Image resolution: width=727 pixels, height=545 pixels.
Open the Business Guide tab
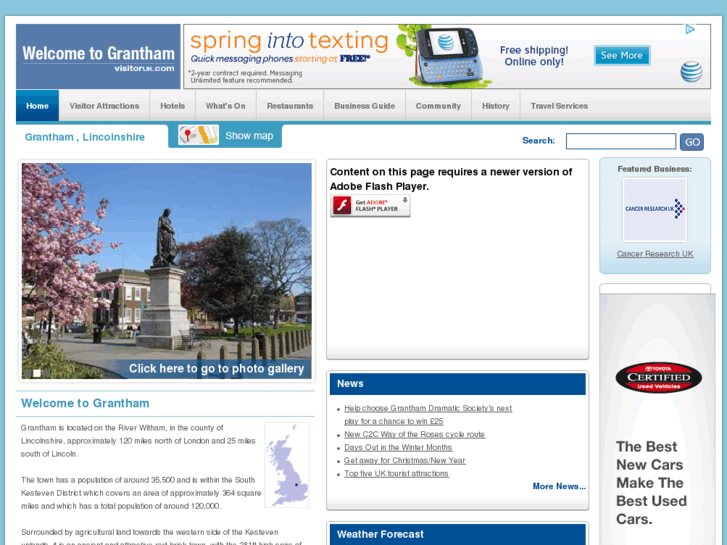pos(364,106)
